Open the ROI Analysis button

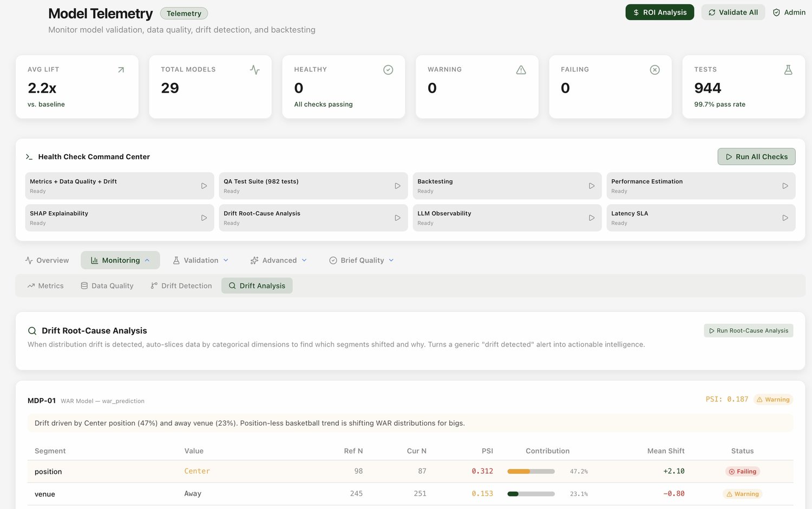pyautogui.click(x=659, y=12)
